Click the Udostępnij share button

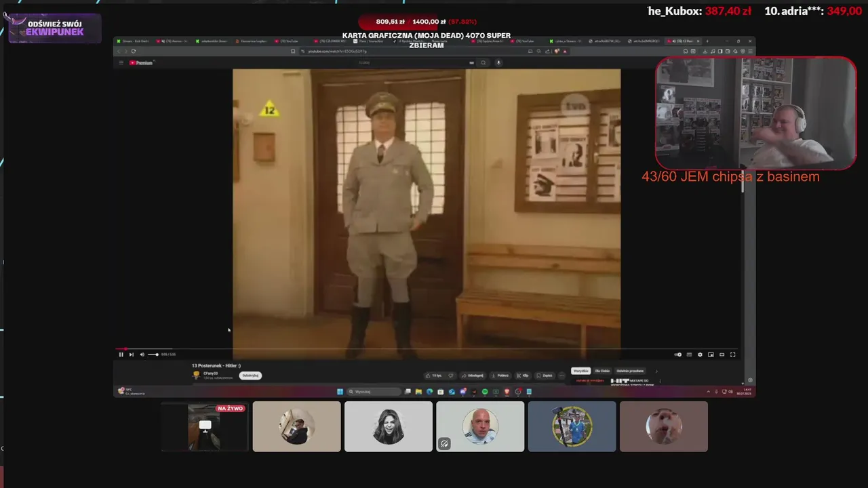(473, 375)
